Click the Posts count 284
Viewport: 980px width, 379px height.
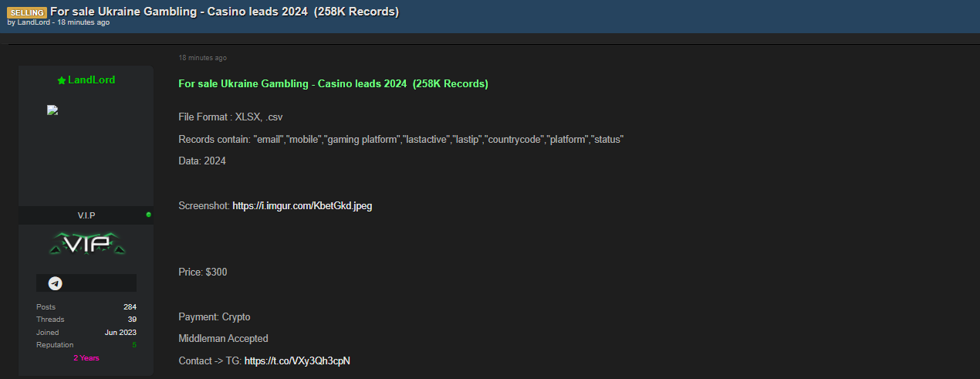[130, 307]
